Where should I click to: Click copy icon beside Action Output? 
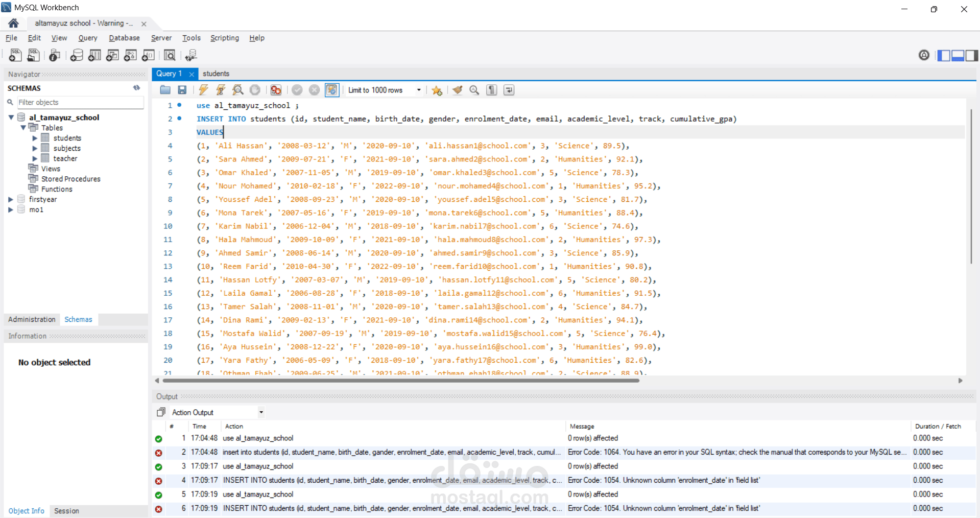coord(161,412)
